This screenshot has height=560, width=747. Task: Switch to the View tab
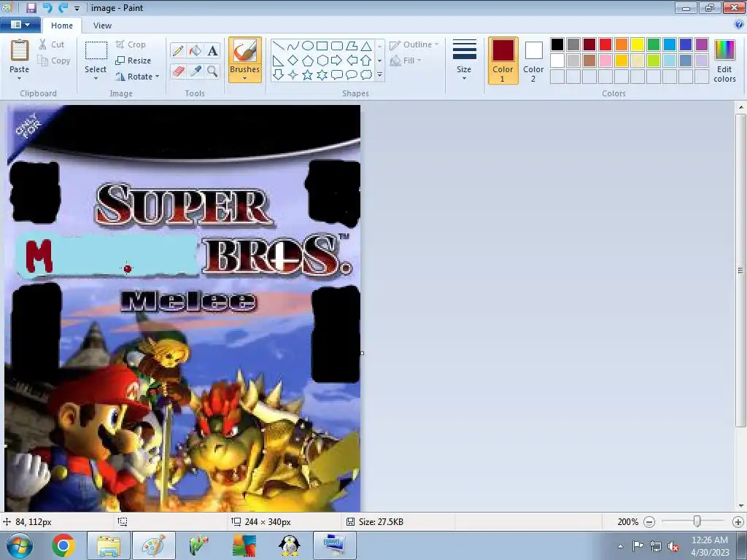pos(102,26)
